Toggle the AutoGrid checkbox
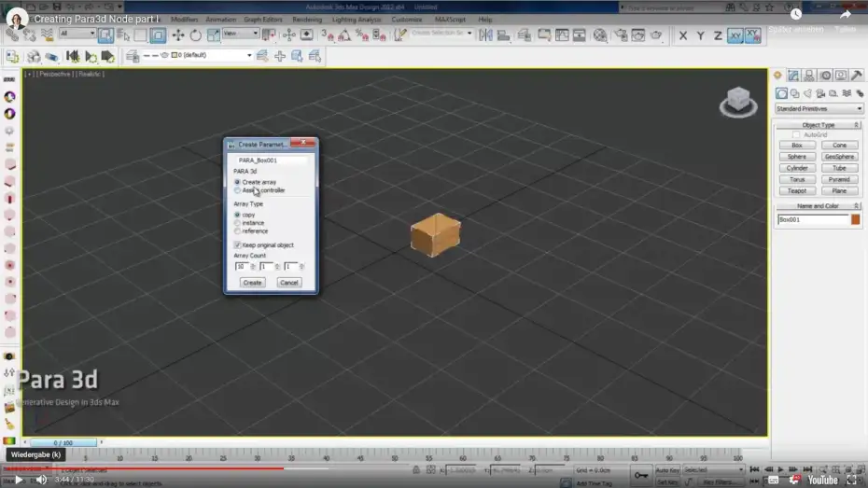 click(x=796, y=134)
